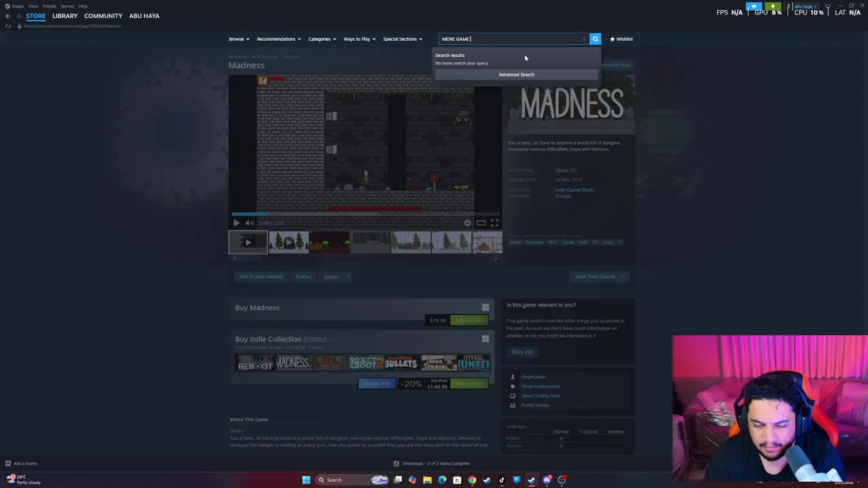Click View Your Queue
868x488 pixels.
point(600,277)
